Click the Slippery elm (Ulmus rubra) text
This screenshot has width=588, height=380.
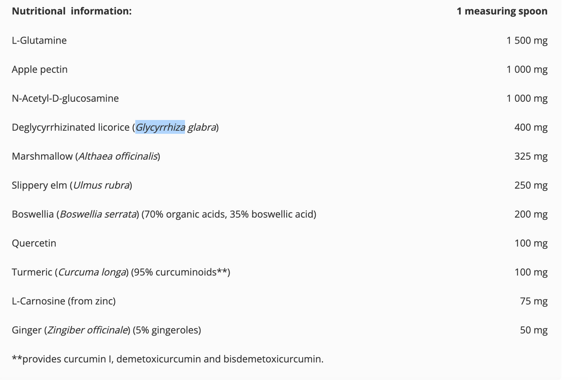click(x=72, y=185)
